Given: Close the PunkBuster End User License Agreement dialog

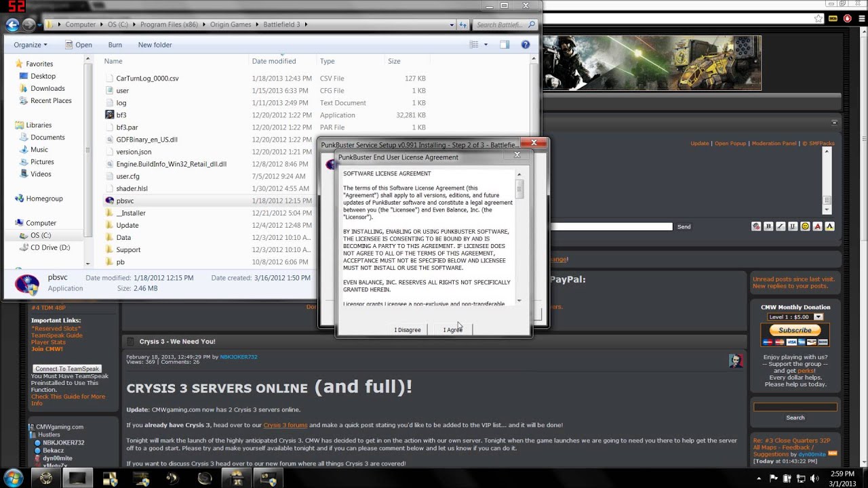Looking at the screenshot, I should [517, 155].
